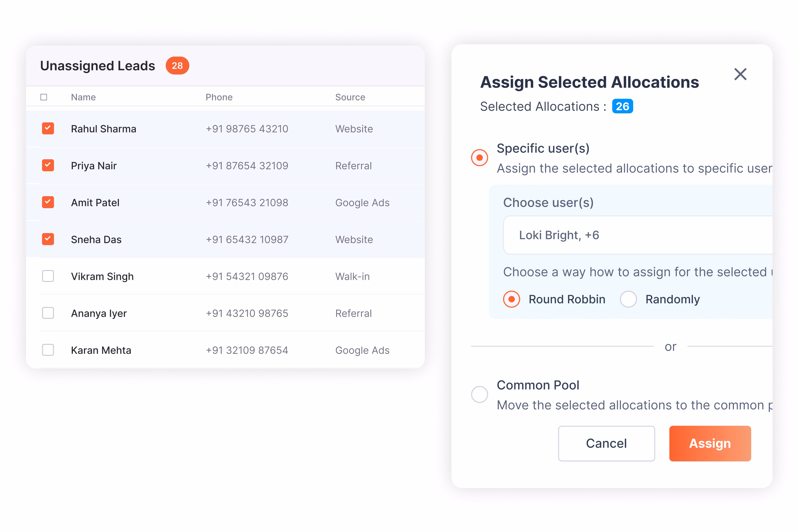The image size is (798, 532).
Task: Click phone number +91 54321 09876
Action: click(247, 277)
